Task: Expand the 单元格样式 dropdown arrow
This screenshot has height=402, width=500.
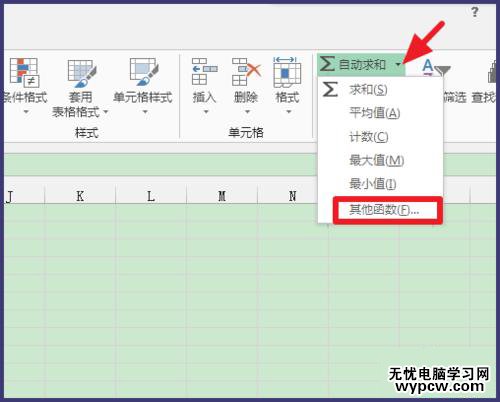Action: point(145,112)
